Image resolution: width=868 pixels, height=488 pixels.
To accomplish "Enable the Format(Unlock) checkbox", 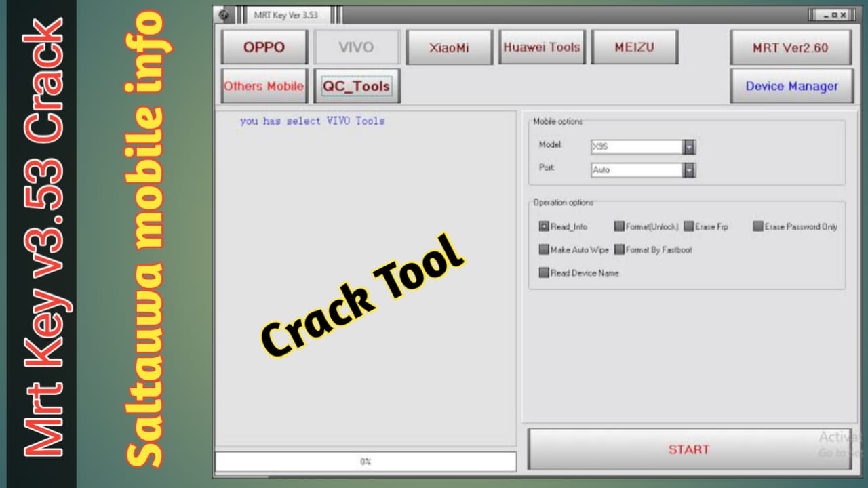I will (x=619, y=227).
